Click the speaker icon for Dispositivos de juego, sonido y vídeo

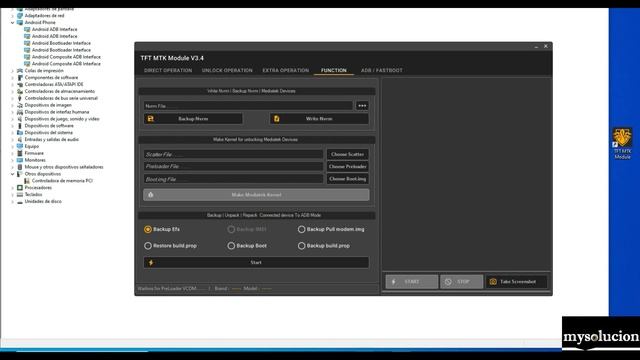[20, 119]
